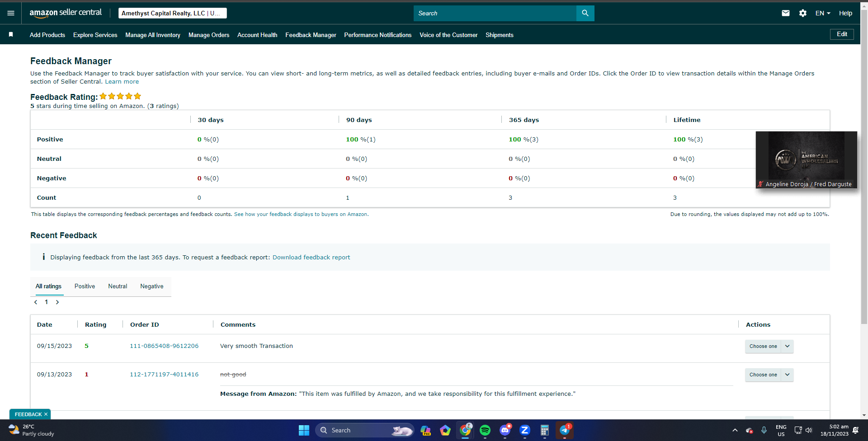Select the All ratings tab
Image resolution: width=868 pixels, height=441 pixels.
click(x=48, y=286)
